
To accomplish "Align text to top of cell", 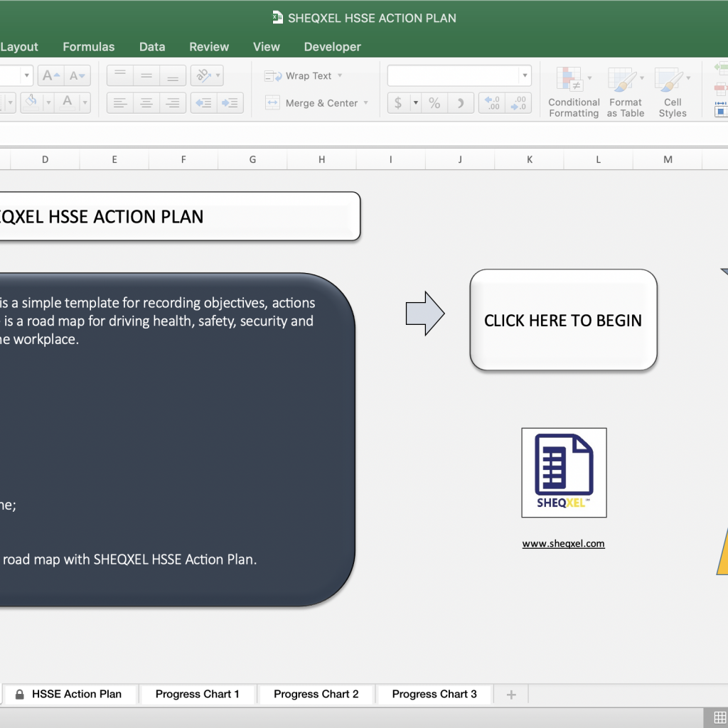I will point(120,75).
